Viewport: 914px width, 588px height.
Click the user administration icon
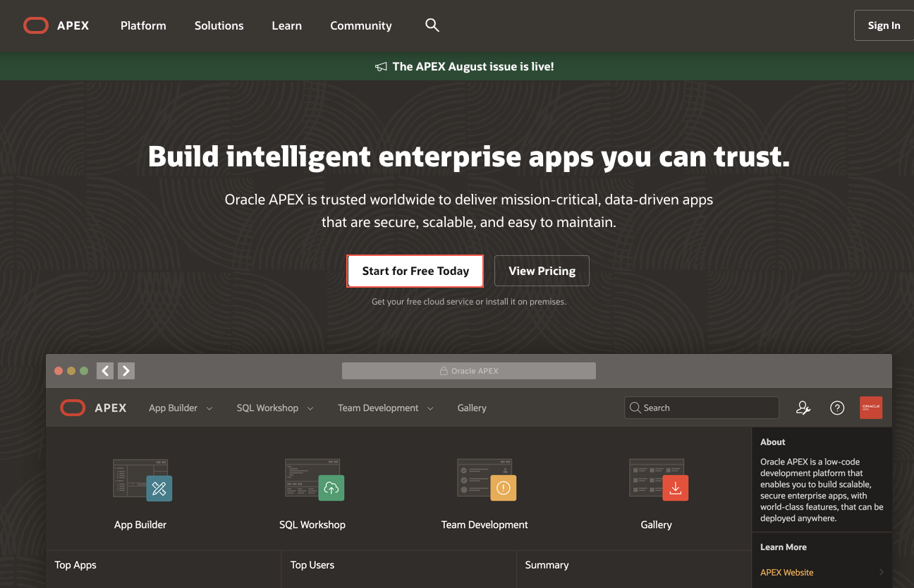(803, 408)
